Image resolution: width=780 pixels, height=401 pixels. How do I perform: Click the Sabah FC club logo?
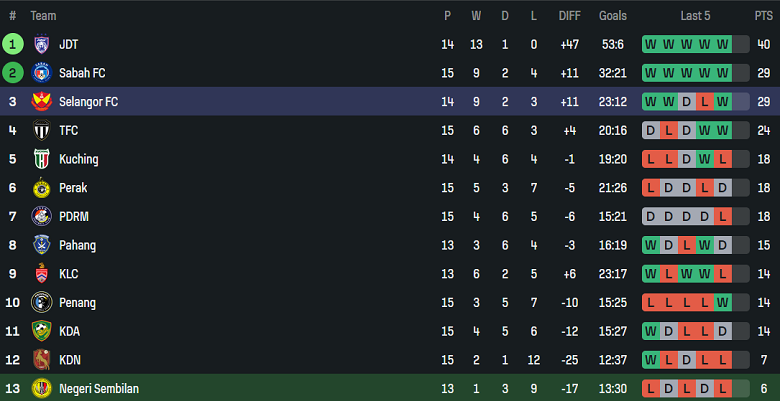[41, 73]
